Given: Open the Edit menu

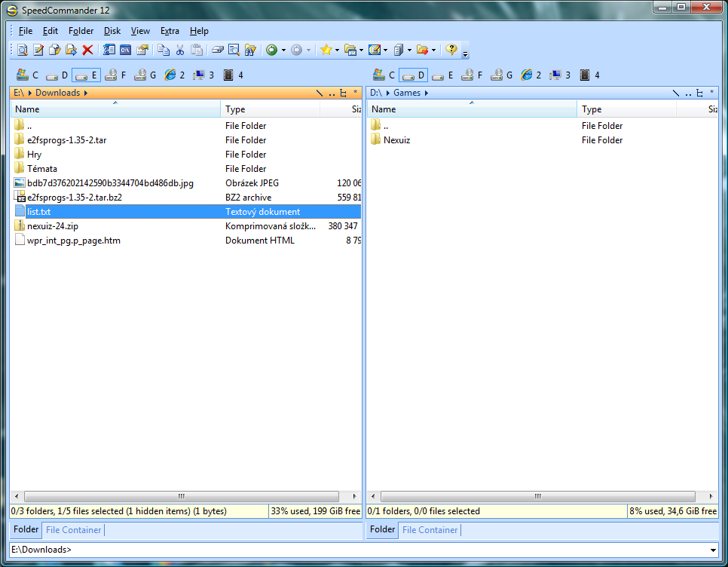Looking at the screenshot, I should pyautogui.click(x=50, y=31).
